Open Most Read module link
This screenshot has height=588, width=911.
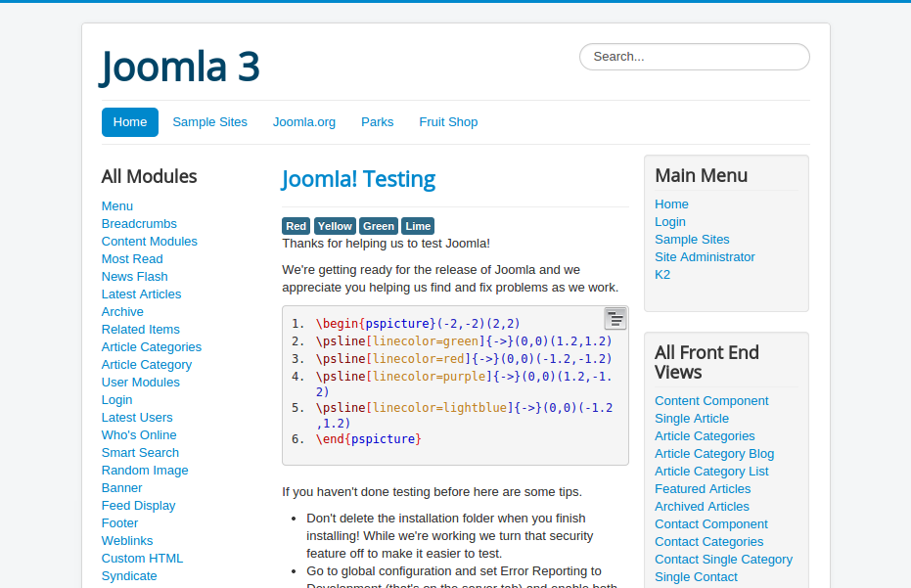click(132, 259)
